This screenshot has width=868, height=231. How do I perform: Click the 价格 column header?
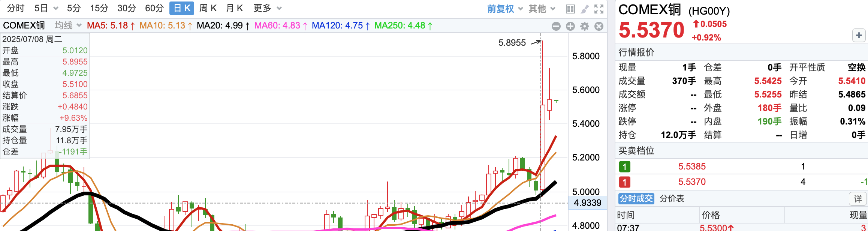point(711,215)
